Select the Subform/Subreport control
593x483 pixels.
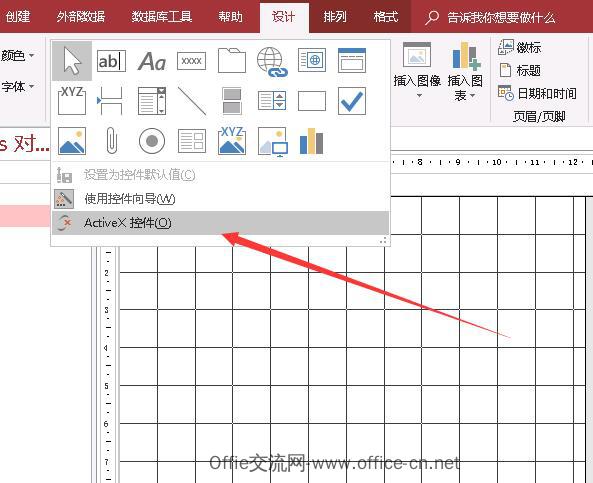(x=192, y=141)
